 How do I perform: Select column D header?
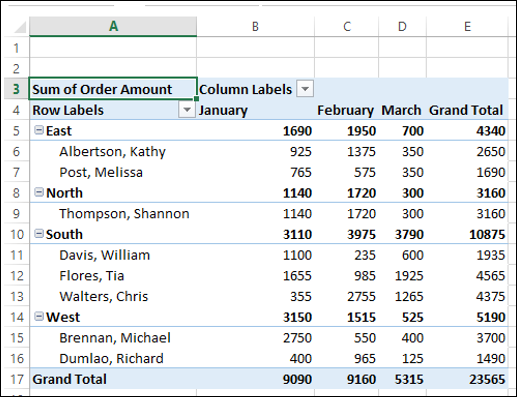402,26
